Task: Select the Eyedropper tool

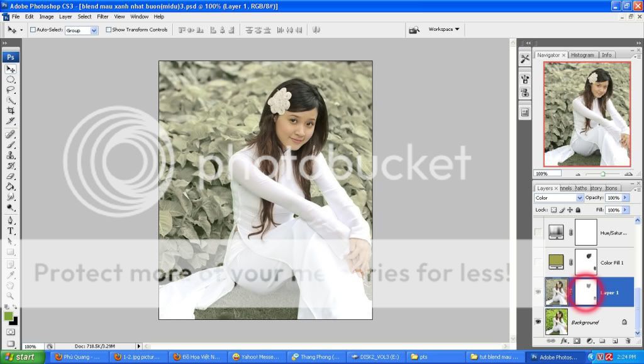Action: (x=11, y=275)
